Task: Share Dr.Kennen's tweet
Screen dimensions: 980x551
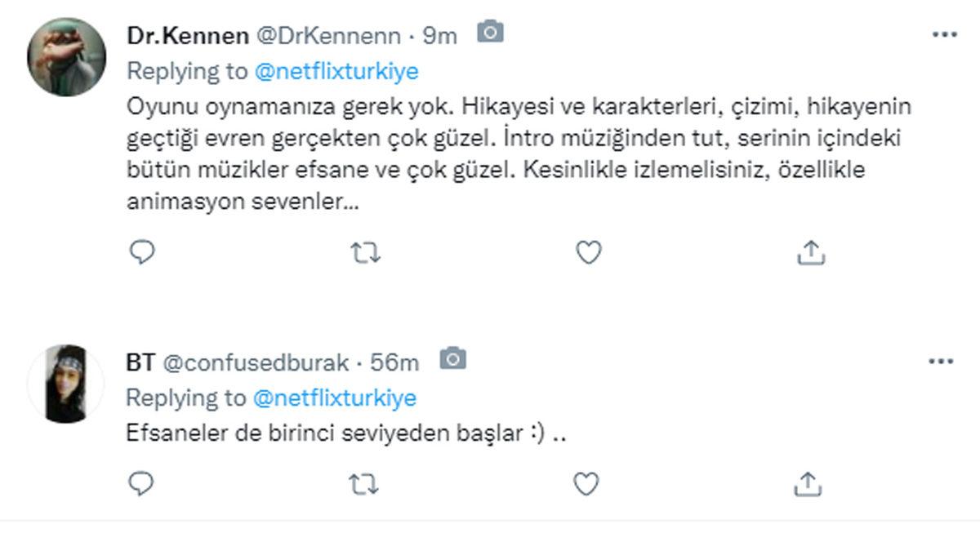Action: (x=811, y=253)
